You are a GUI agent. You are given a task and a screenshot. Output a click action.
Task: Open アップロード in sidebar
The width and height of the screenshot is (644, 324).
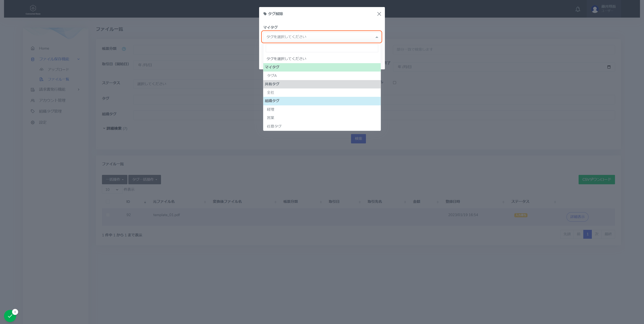(58, 70)
